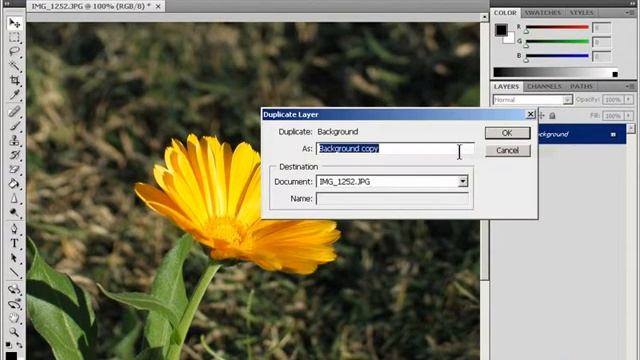Switch to the Paths tab

(581, 87)
